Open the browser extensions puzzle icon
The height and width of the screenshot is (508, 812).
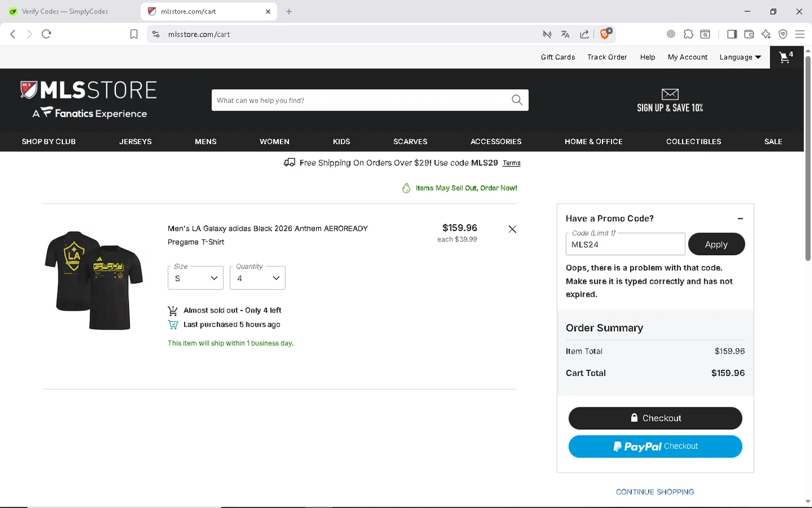(x=688, y=34)
